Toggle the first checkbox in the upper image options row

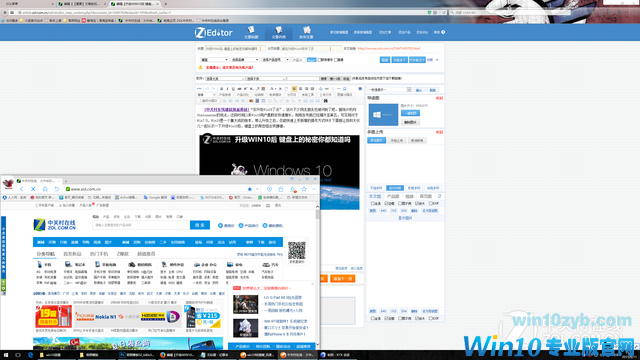click(x=372, y=203)
